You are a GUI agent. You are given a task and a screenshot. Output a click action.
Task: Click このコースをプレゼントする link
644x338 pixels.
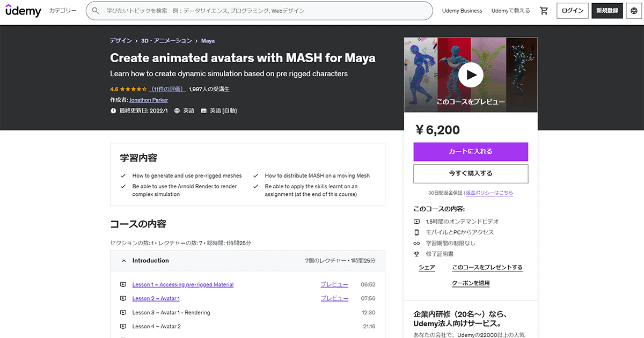tap(487, 267)
